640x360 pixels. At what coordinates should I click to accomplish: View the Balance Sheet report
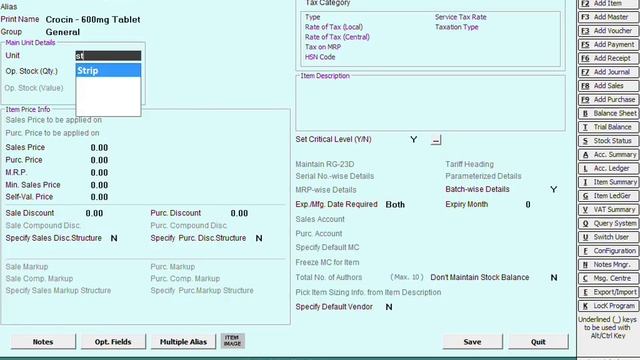pyautogui.click(x=608, y=113)
